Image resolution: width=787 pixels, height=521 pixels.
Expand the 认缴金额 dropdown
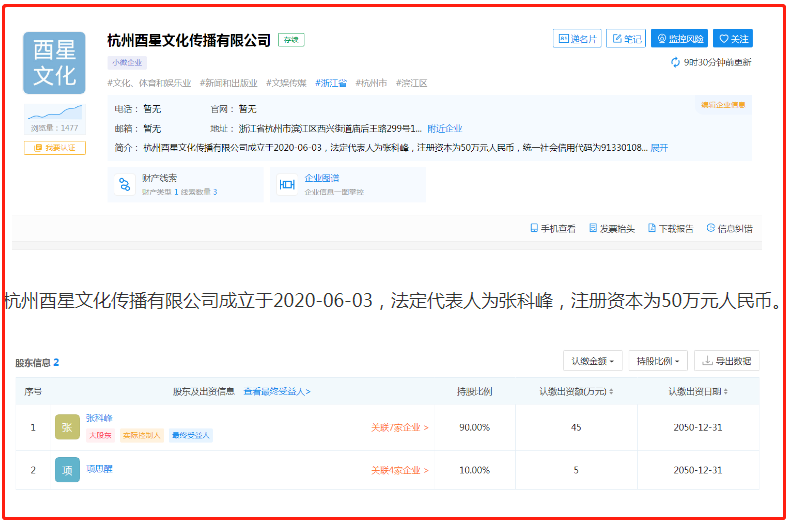(x=593, y=360)
